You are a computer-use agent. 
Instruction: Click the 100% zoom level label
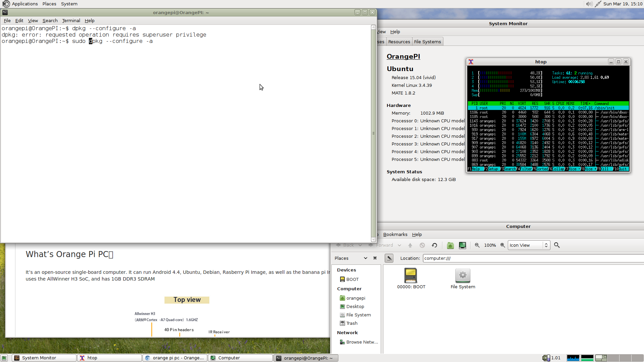[x=490, y=245]
